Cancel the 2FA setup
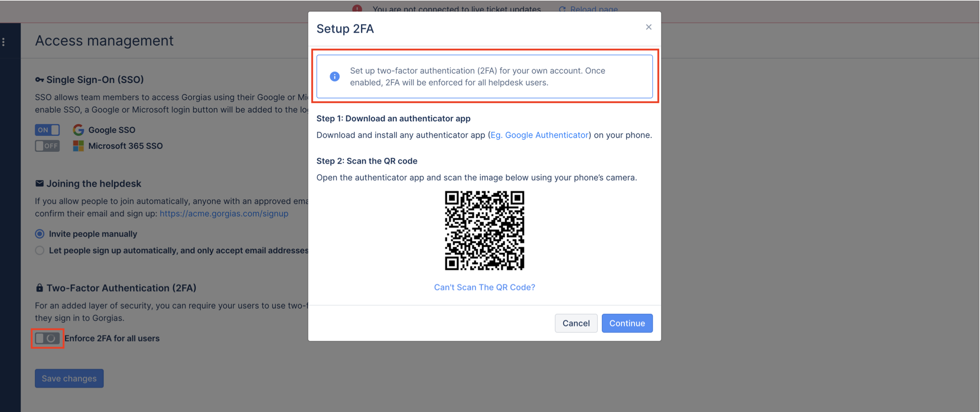 point(576,323)
